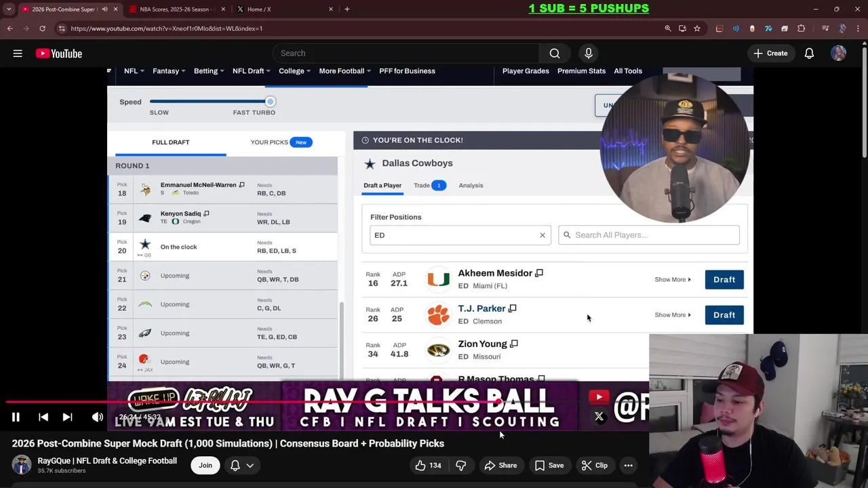Start voice search with the microphone
Image resolution: width=868 pixels, height=488 pixels.
pos(589,54)
